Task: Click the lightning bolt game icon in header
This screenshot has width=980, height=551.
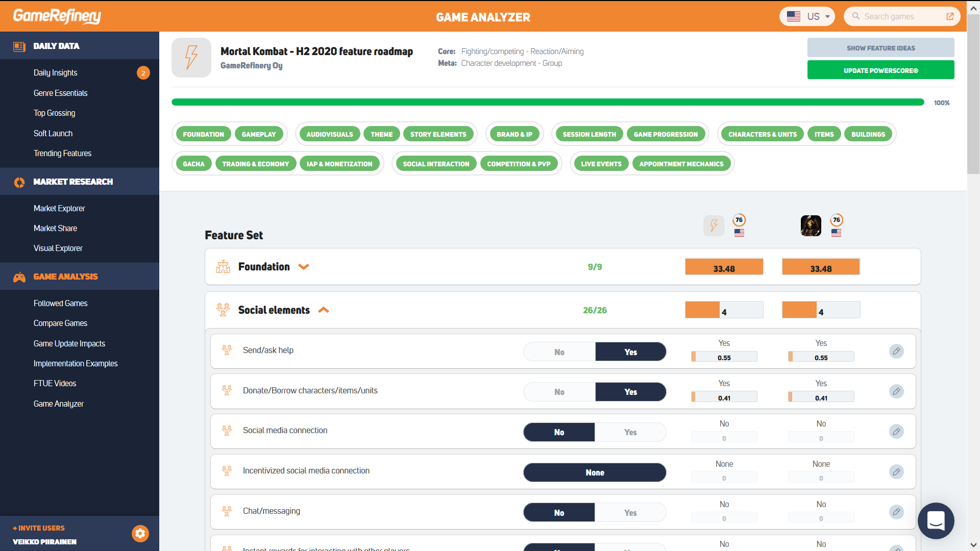Action: point(191,58)
